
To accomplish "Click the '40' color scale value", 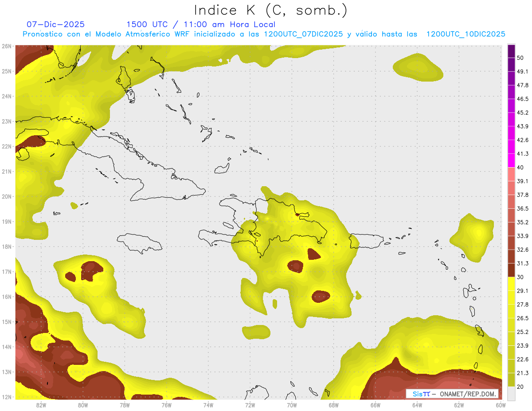I will (x=520, y=167).
